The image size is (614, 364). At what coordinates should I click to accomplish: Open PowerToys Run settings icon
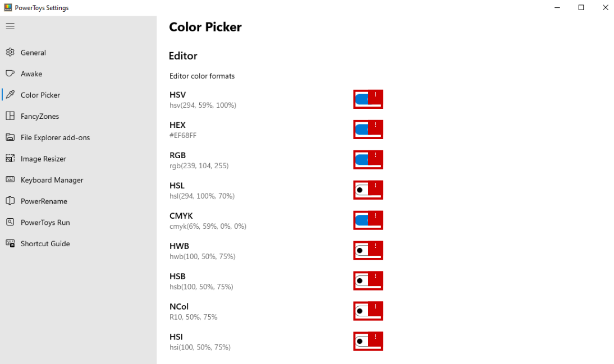(10, 223)
